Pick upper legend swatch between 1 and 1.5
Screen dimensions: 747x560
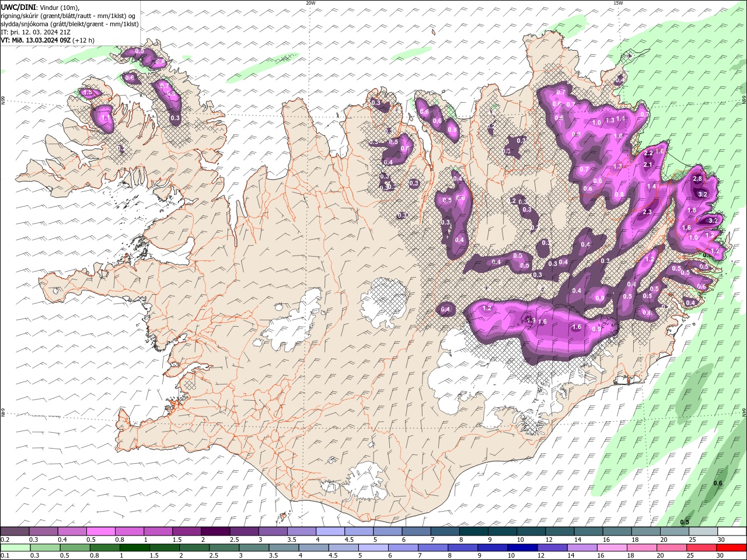(158, 531)
